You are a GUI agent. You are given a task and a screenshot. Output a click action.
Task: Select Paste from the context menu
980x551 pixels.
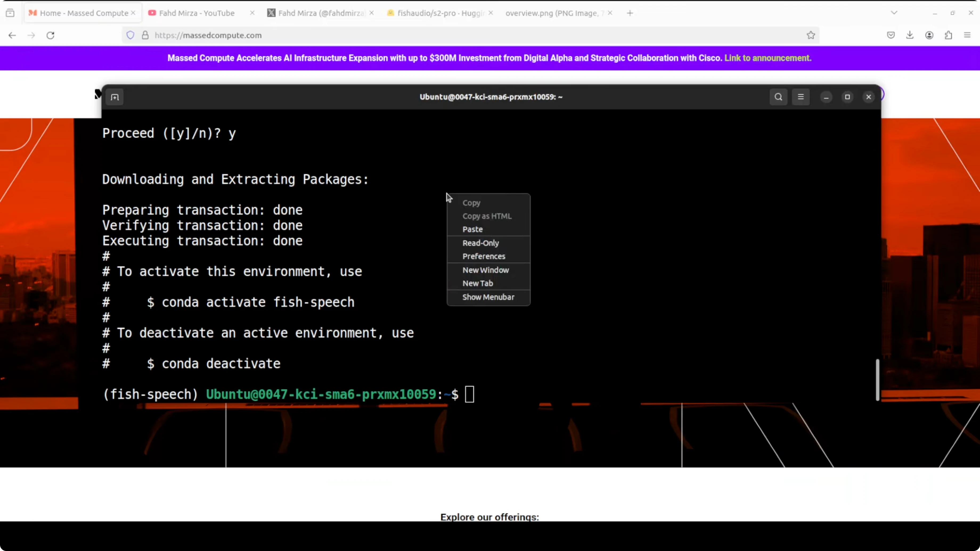coord(473,229)
